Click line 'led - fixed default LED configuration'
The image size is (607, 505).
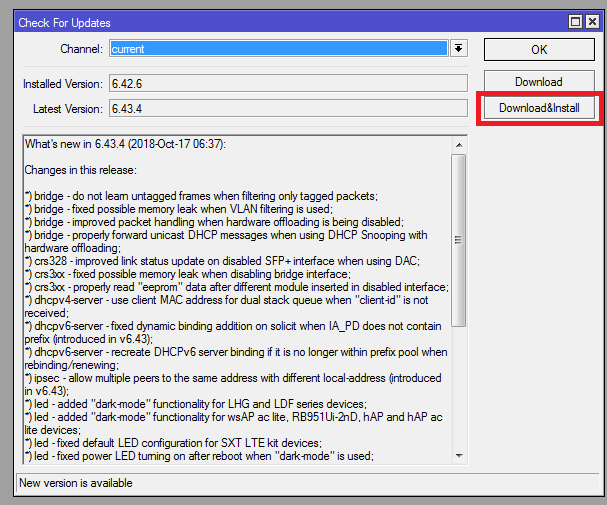173,443
